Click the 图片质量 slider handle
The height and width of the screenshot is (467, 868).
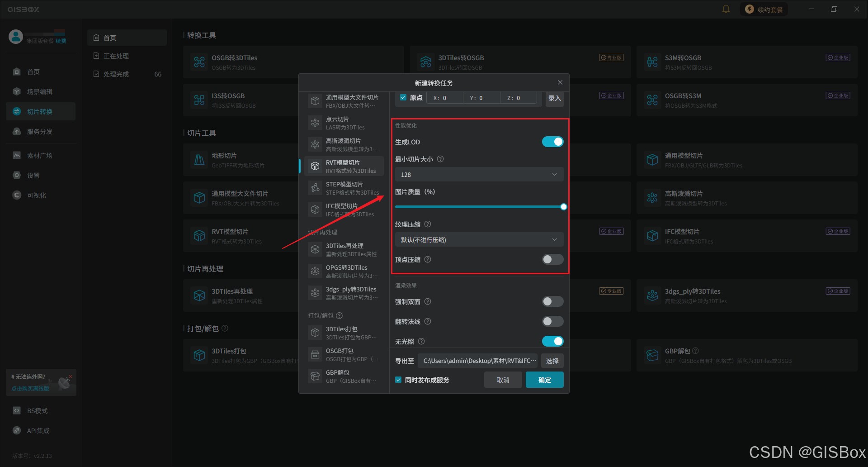point(563,207)
